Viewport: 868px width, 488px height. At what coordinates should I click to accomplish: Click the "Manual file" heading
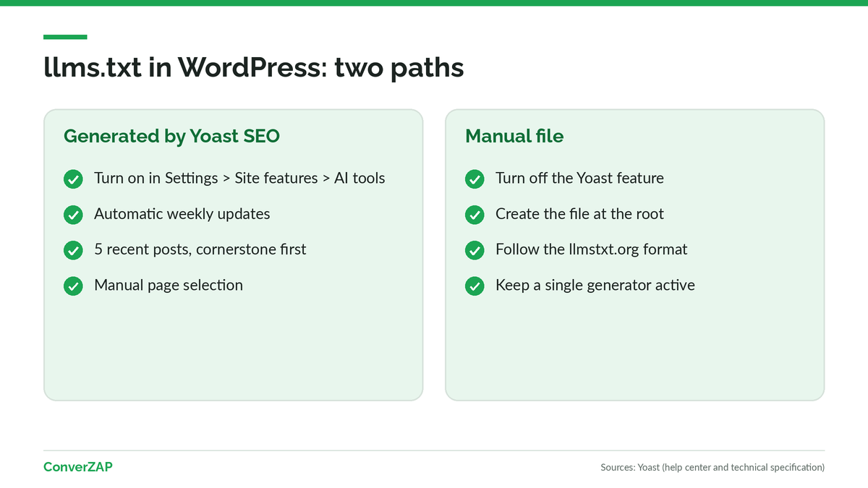pos(514,136)
